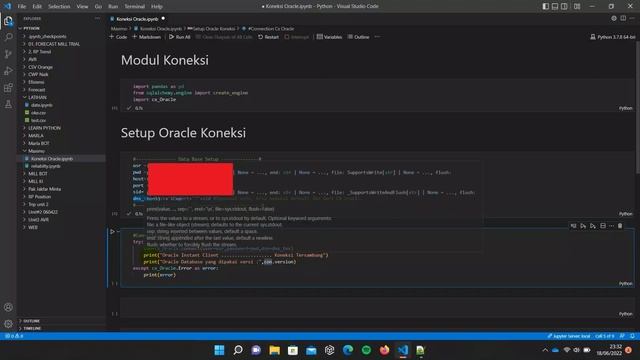
Task: Click the empty last code cell
Action: pyautogui.click(x=377, y=307)
